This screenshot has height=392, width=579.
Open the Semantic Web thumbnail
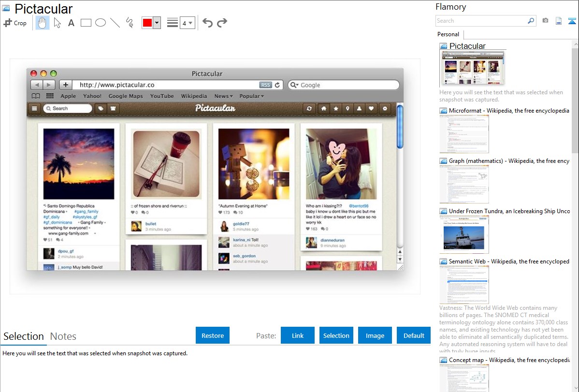pos(464,285)
